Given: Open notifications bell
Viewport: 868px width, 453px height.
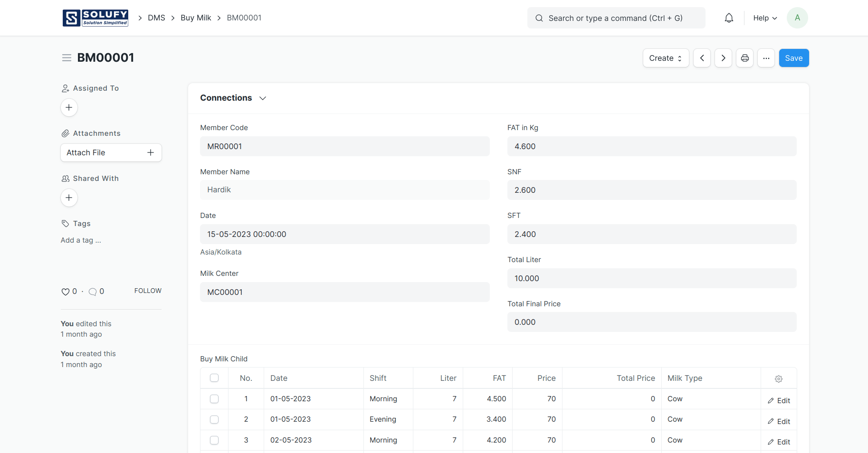Looking at the screenshot, I should pos(729,18).
